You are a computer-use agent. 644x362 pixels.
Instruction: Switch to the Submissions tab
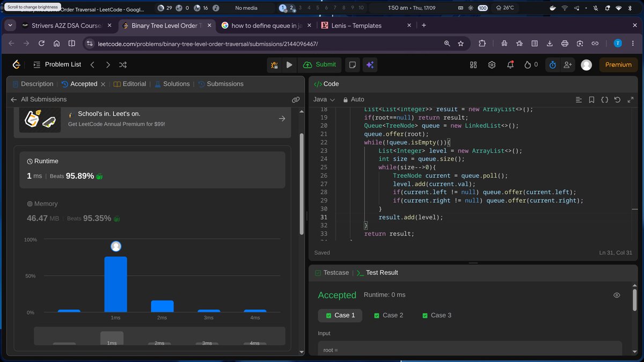coord(221,84)
